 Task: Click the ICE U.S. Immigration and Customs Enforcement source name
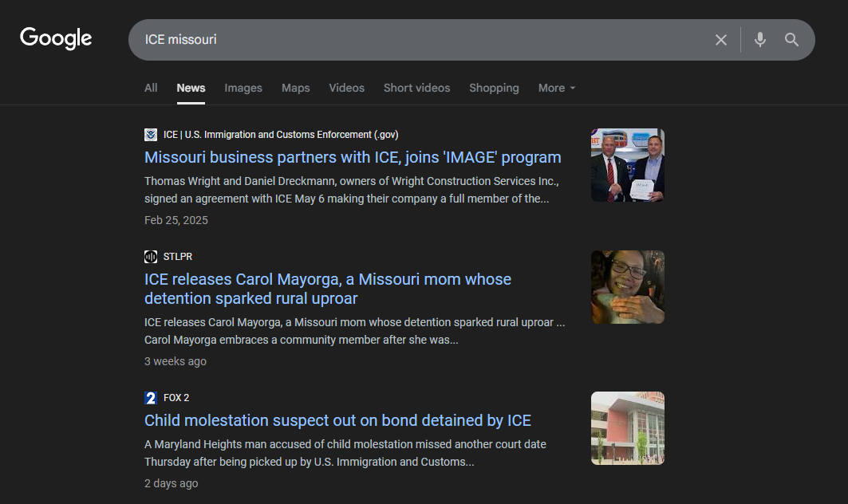[281, 135]
